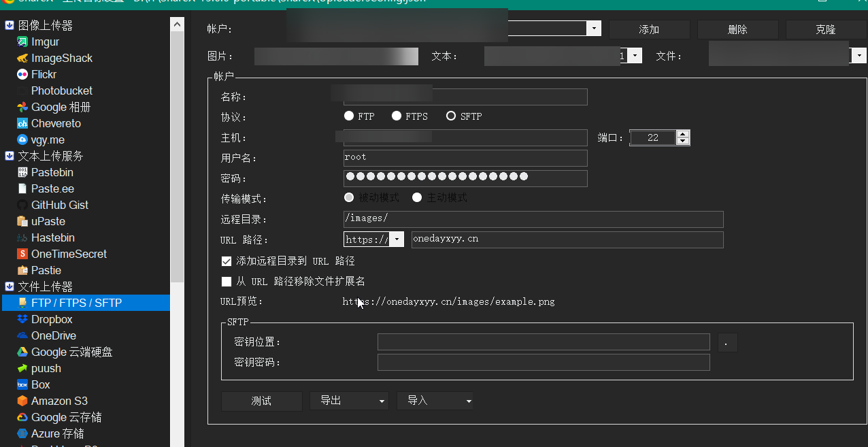Open the Azure 存储 icon
This screenshot has width=868, height=447.
point(22,434)
